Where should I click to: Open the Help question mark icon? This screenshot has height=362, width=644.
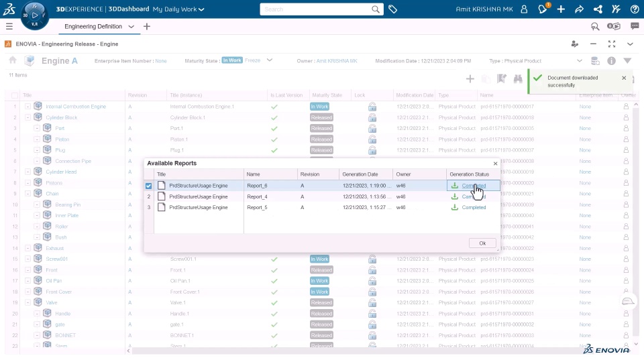pos(635,9)
